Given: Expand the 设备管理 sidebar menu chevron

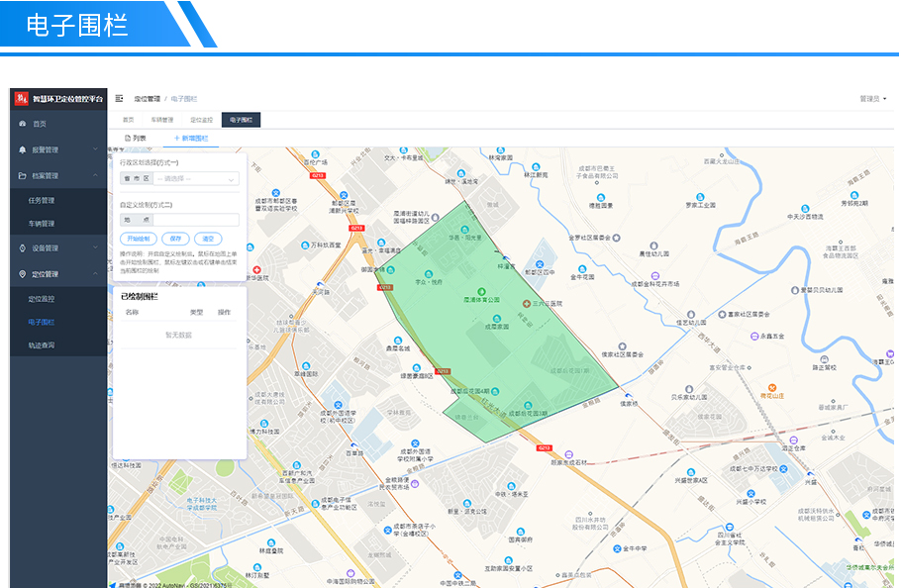Looking at the screenshot, I should [x=95, y=247].
